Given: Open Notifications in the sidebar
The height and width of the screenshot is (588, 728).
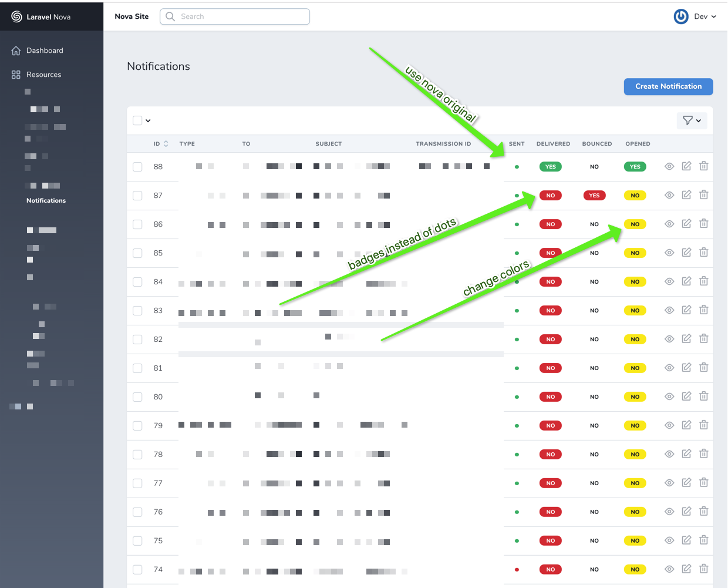Looking at the screenshot, I should (46, 200).
